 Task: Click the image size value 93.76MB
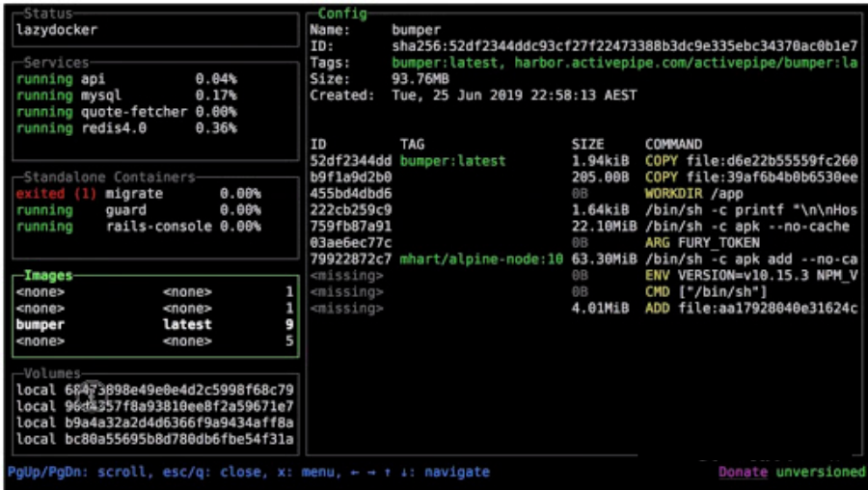(x=420, y=79)
